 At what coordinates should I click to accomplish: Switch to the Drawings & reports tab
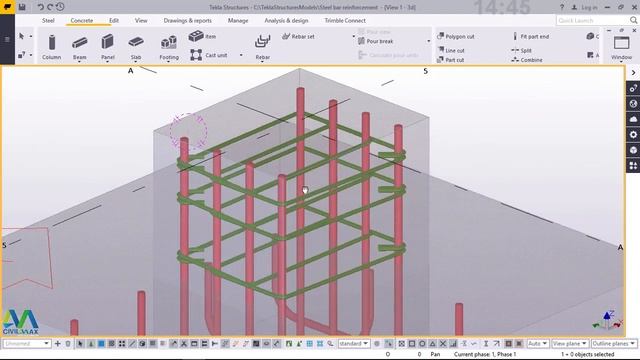[x=187, y=20]
